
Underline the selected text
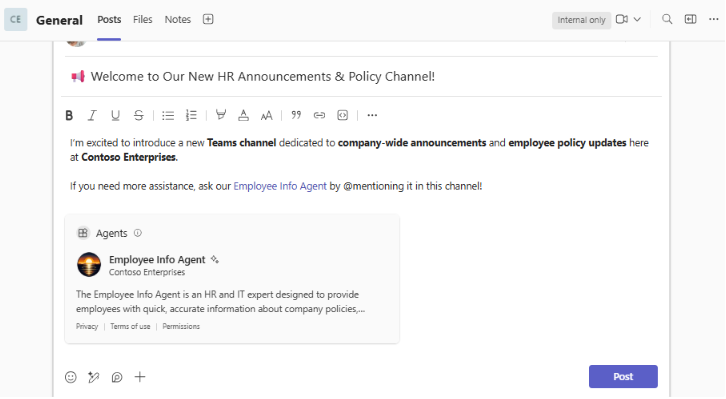coord(115,115)
